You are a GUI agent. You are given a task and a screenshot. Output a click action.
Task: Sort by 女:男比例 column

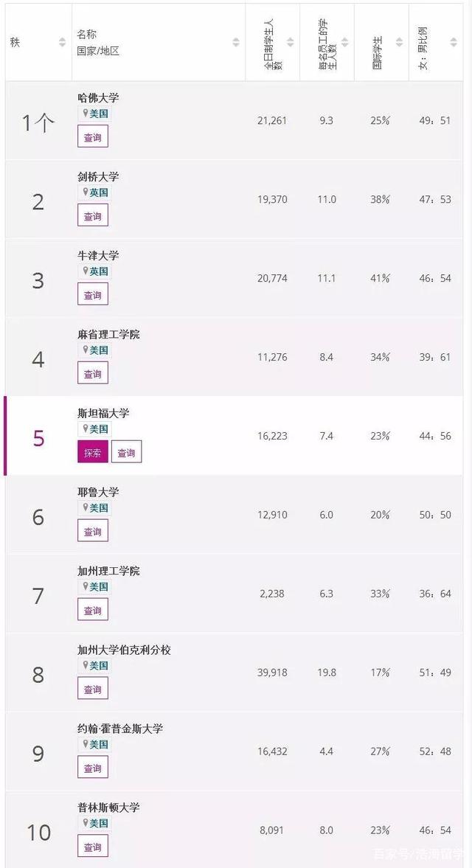point(454,43)
